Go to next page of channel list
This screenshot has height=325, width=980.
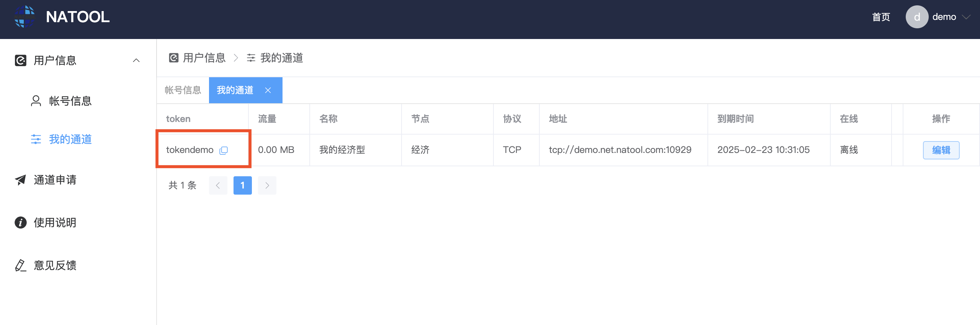pyautogui.click(x=267, y=185)
